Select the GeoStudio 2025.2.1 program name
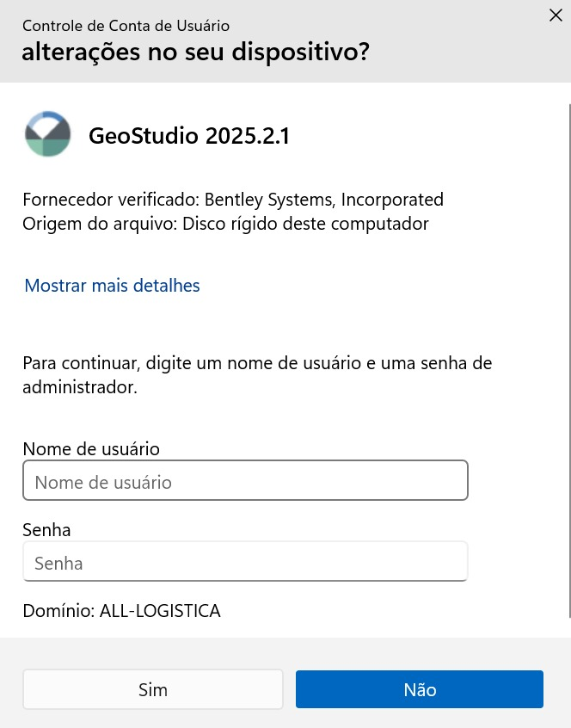 [x=189, y=136]
